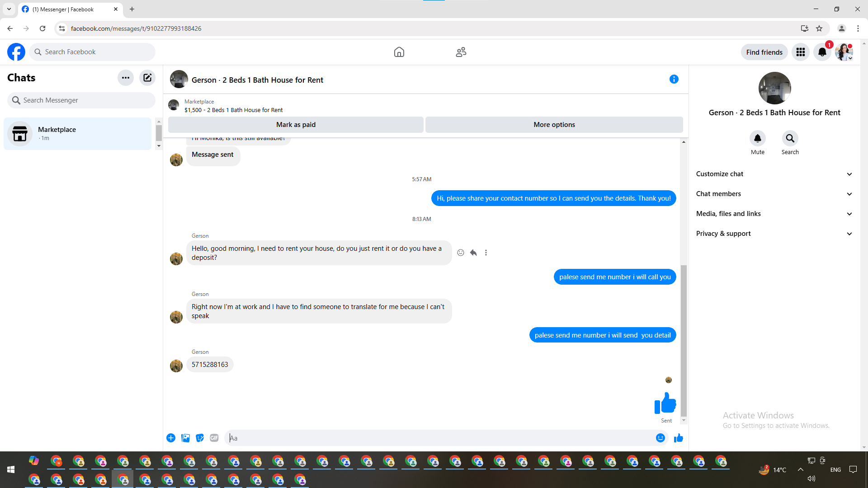Image resolution: width=868 pixels, height=488 pixels.
Task: Open more options for Gerson's deposit message
Action: coord(486,253)
